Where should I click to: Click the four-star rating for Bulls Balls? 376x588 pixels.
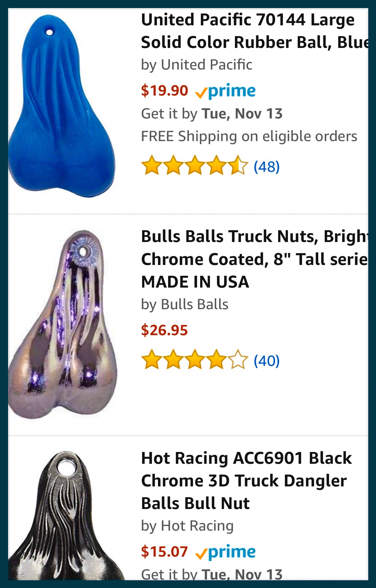[x=195, y=359]
